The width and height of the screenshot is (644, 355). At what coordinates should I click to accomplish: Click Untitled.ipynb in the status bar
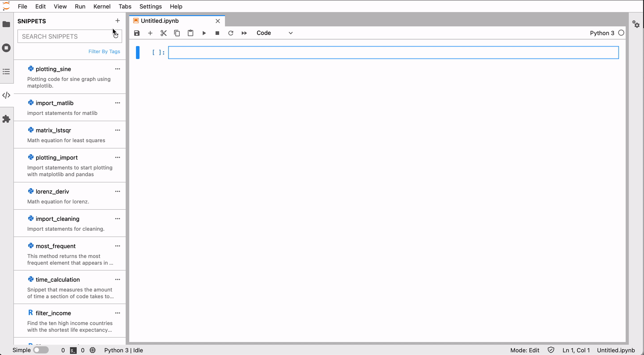(x=616, y=351)
